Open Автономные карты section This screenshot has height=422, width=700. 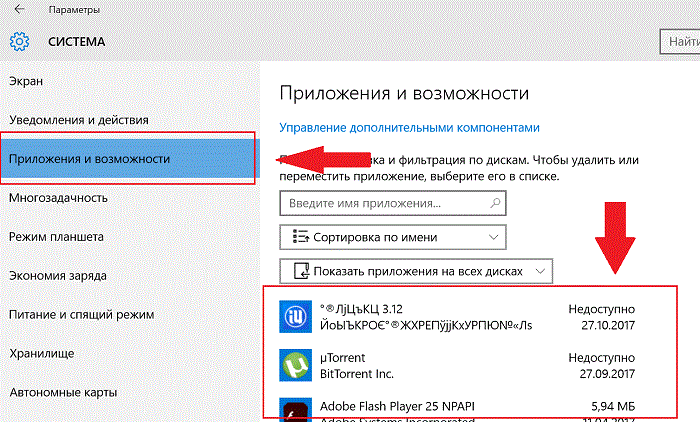63,392
